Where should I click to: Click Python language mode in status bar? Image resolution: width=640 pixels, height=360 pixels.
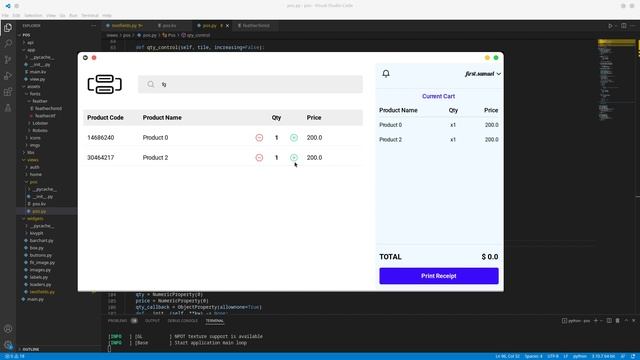(x=579, y=356)
